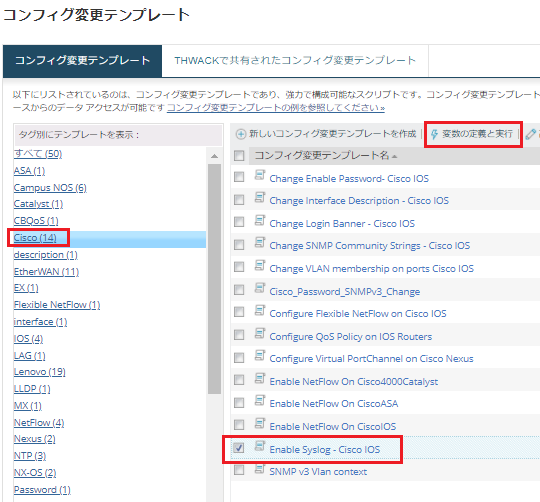Screen dimensions: 540x502
Task: Click 変数の定義と実行 button
Action: click(x=473, y=134)
